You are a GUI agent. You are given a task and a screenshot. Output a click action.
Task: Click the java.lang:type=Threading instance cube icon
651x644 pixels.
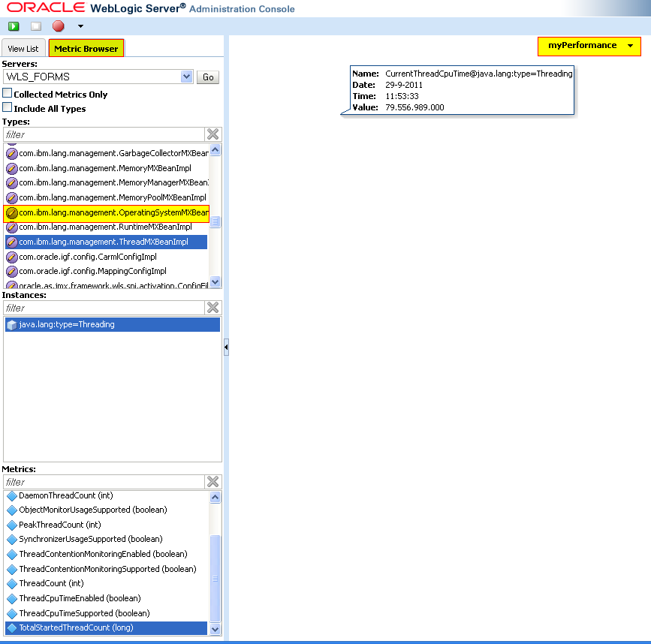coord(11,325)
